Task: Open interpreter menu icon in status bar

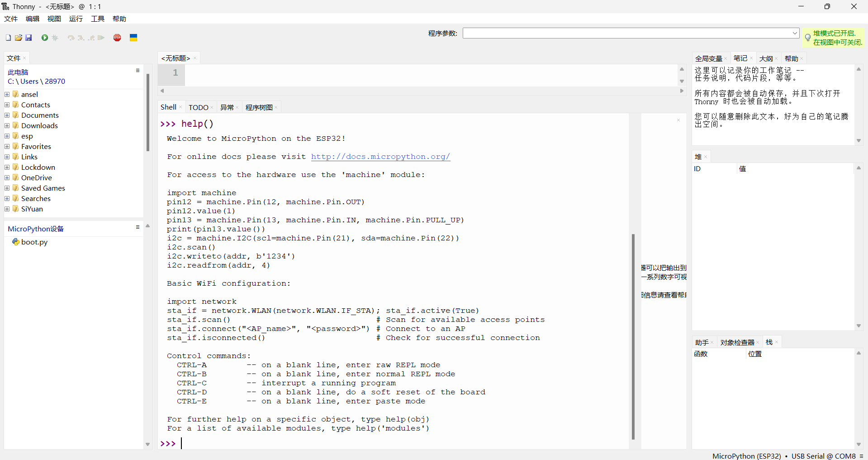Action: [x=862, y=456]
